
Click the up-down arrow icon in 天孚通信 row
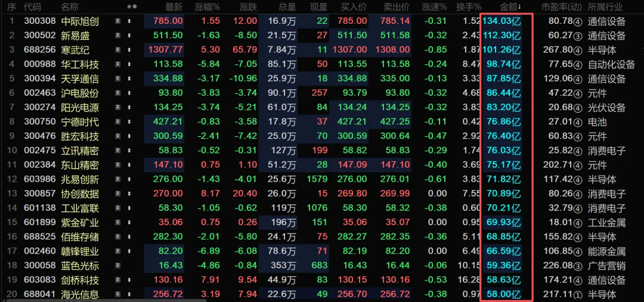pyautogui.click(x=129, y=79)
